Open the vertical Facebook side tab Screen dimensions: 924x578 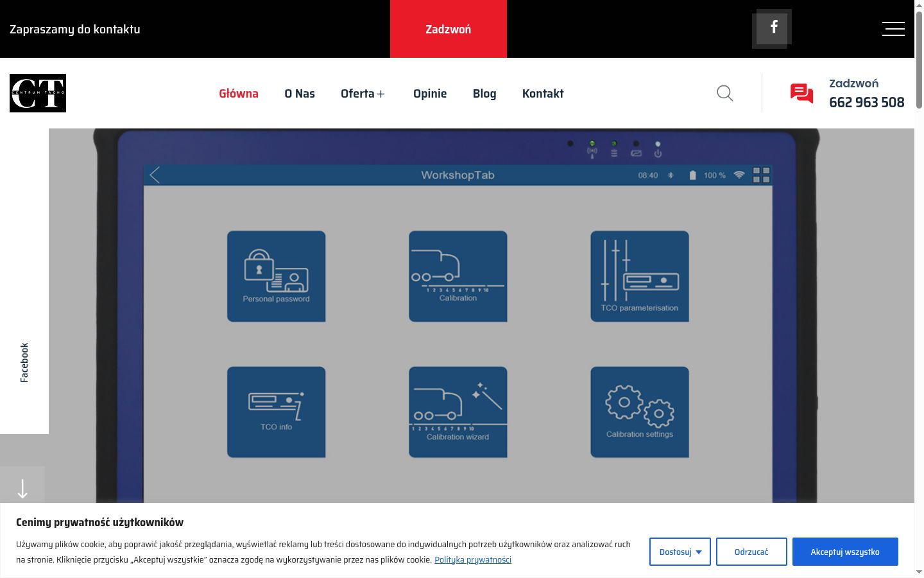click(24, 362)
